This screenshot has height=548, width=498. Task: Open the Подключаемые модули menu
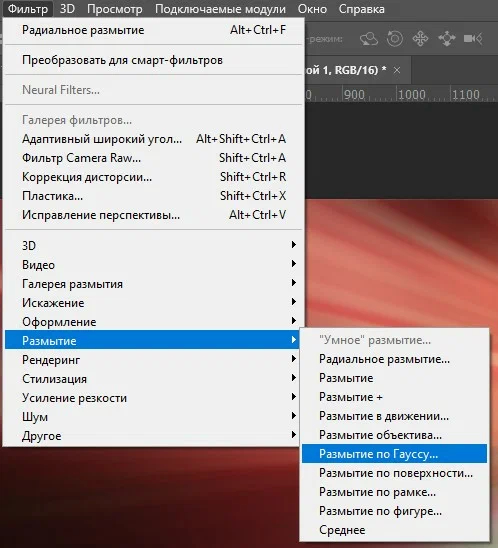[x=220, y=9]
